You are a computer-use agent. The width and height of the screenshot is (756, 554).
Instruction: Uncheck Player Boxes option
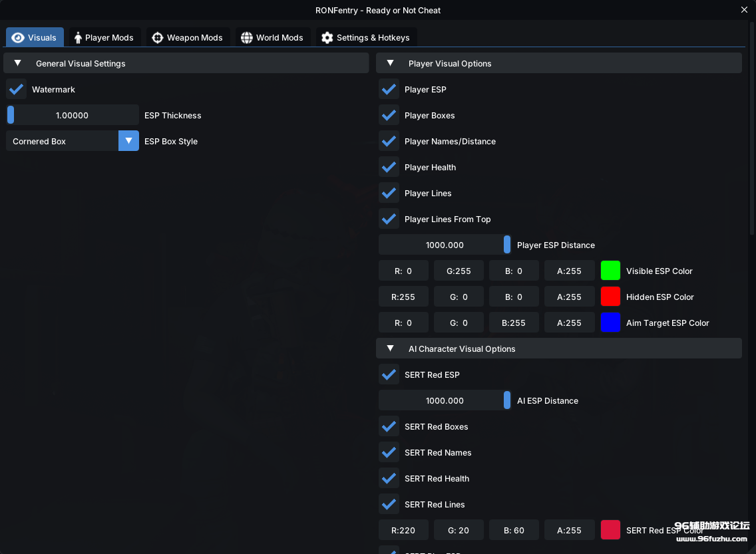click(389, 115)
